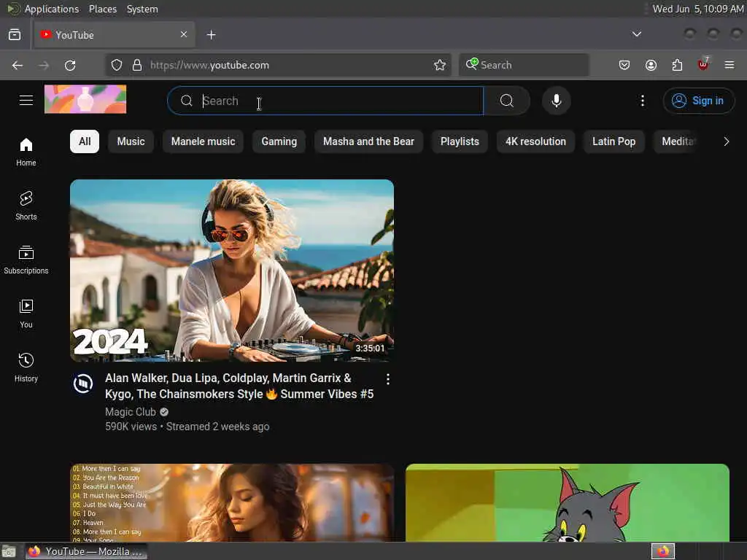The height and width of the screenshot is (560, 747).
Task: Open the Places menu
Action: coord(102,9)
